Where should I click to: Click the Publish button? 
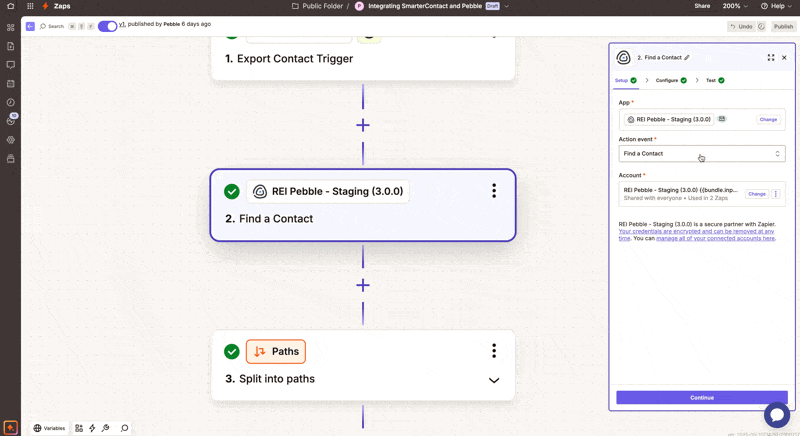click(x=783, y=27)
